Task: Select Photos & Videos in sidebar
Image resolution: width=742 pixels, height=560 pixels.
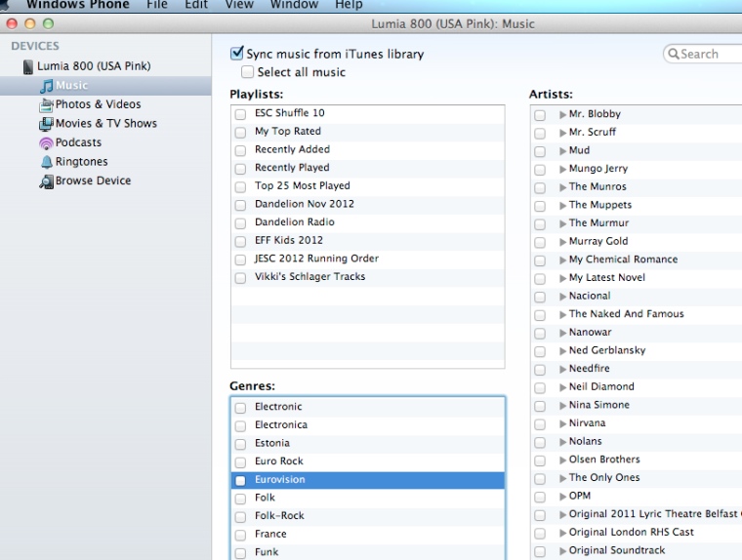Action: [x=98, y=104]
